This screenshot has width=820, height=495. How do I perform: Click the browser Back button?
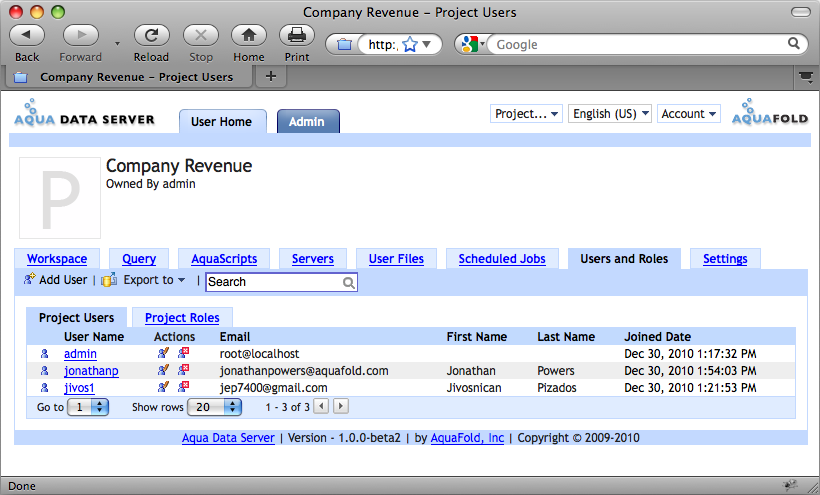tap(27, 36)
